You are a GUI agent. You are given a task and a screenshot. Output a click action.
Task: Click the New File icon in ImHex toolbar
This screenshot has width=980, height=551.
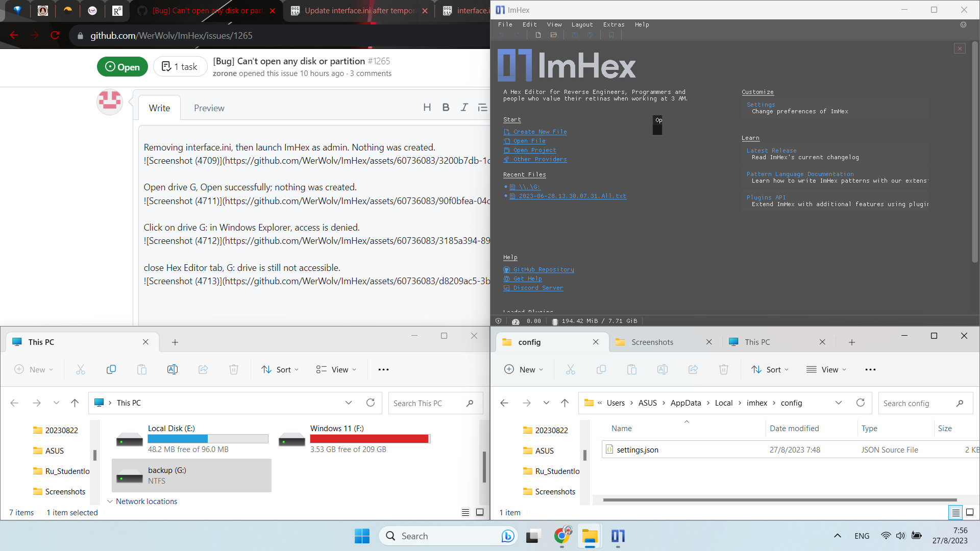pos(537,35)
